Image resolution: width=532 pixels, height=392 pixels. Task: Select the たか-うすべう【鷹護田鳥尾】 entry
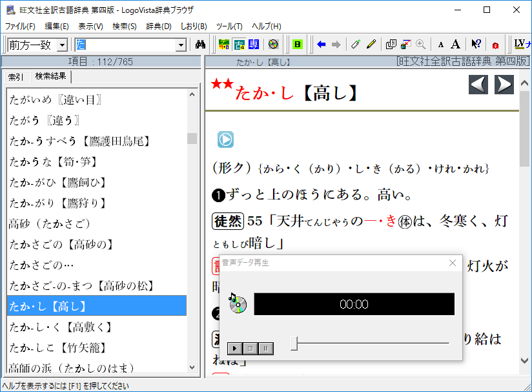pyautogui.click(x=97, y=141)
